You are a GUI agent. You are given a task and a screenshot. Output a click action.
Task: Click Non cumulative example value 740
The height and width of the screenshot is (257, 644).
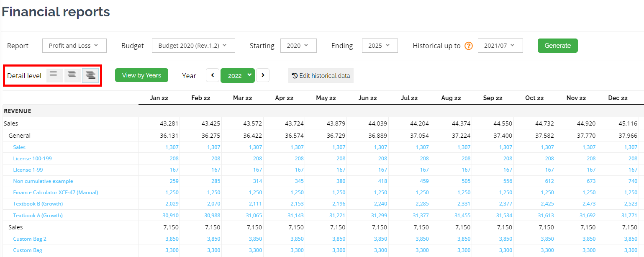click(632, 181)
